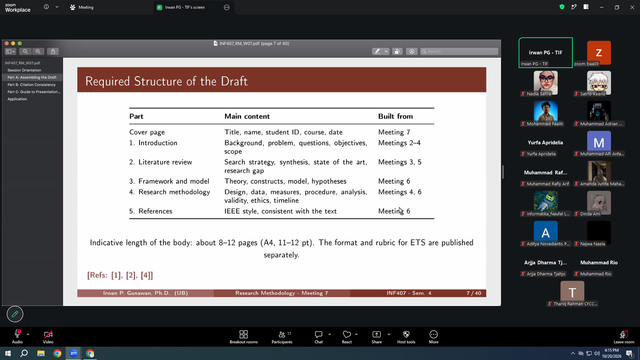Expand the Audio options arrow
The image size is (640, 360).
tap(28, 334)
